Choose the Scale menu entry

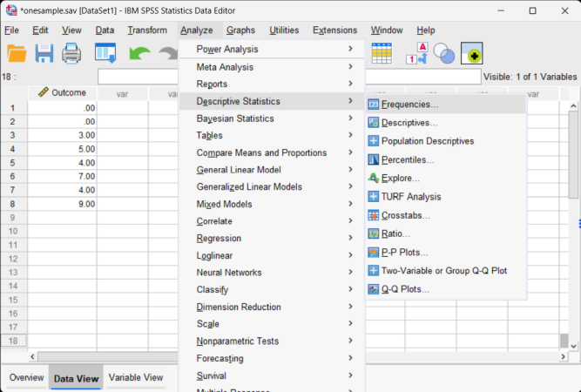coord(272,324)
